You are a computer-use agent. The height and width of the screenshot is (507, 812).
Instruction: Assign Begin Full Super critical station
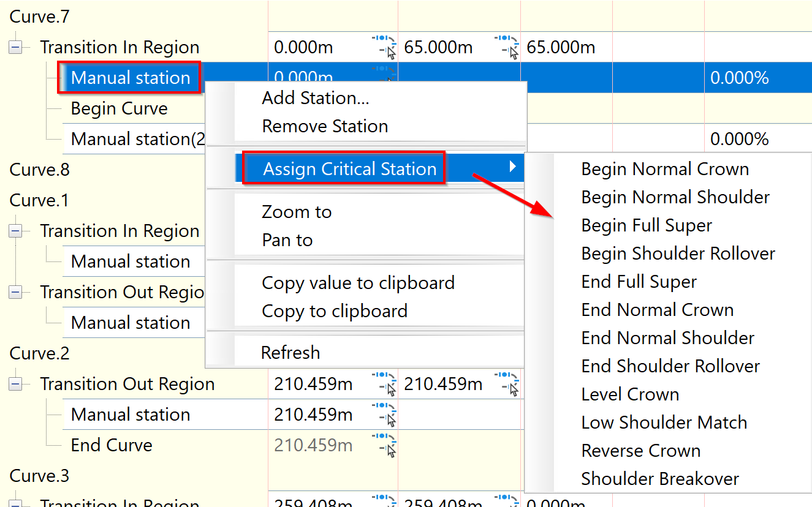647,225
